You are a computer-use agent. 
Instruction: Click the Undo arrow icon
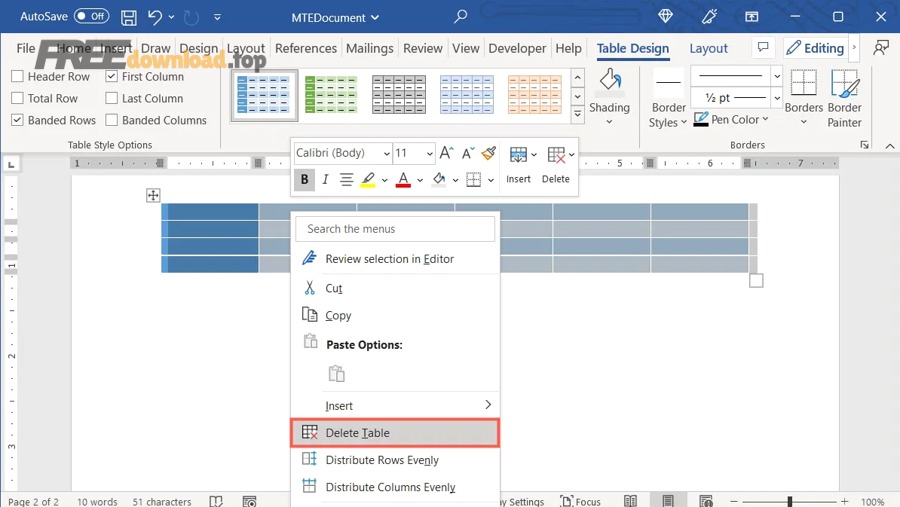(x=154, y=17)
